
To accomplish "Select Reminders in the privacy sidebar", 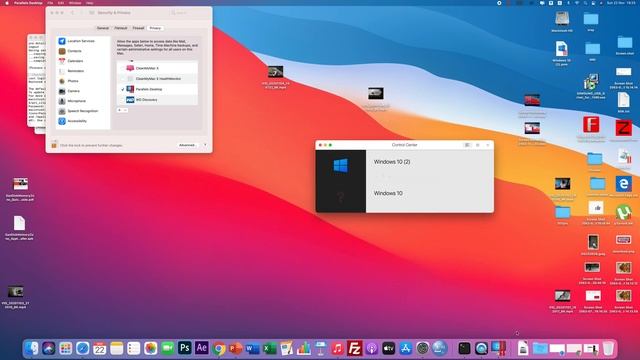I will coord(82,71).
